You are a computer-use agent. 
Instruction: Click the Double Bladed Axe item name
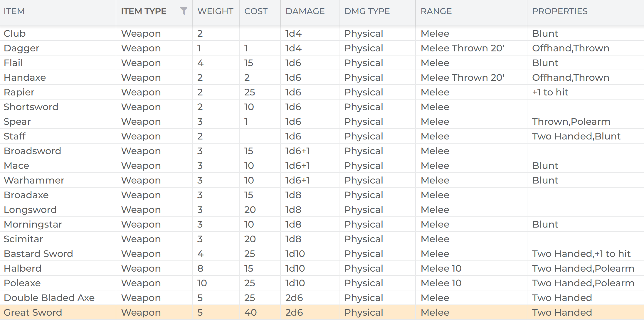click(x=49, y=298)
